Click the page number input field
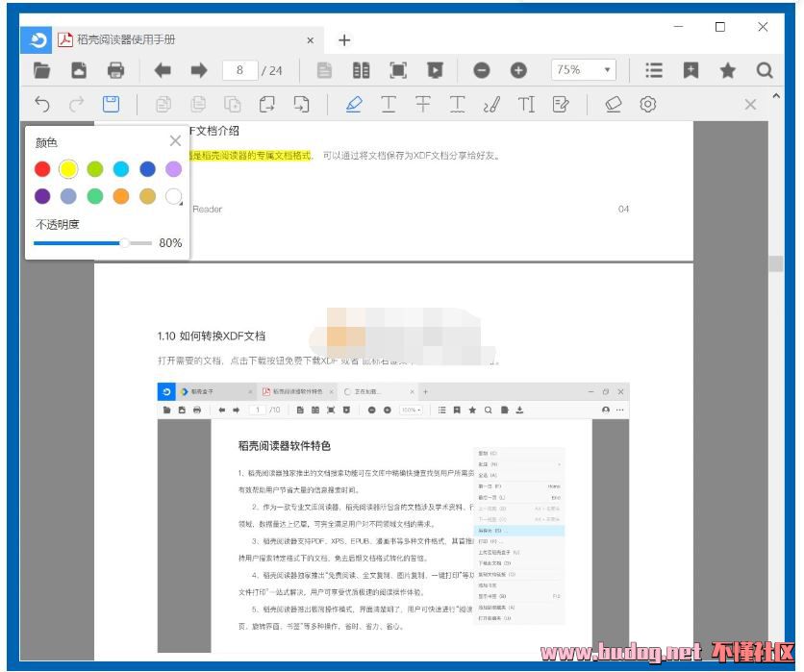The image size is (804, 672). pos(240,70)
